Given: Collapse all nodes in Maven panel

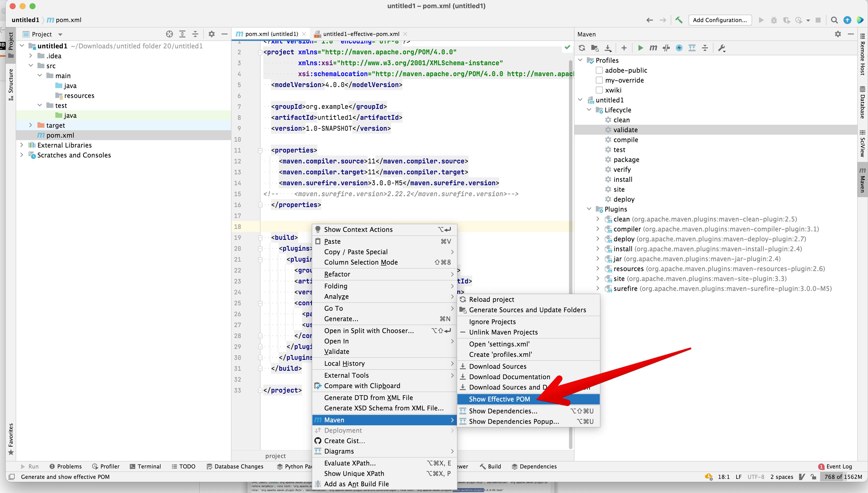Looking at the screenshot, I should pyautogui.click(x=705, y=48).
